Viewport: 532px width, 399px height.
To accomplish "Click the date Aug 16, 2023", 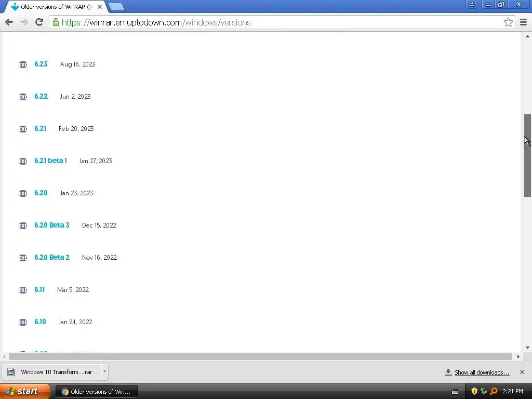I will [78, 64].
